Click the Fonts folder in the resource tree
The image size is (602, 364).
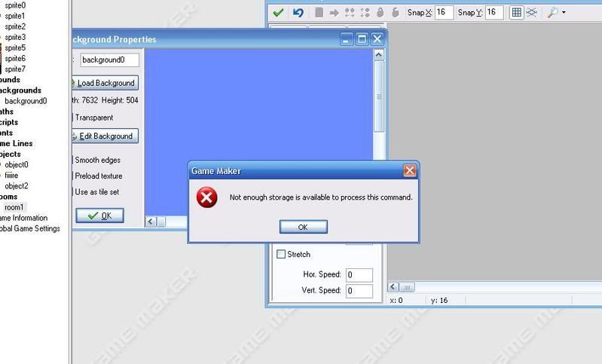coord(7,133)
